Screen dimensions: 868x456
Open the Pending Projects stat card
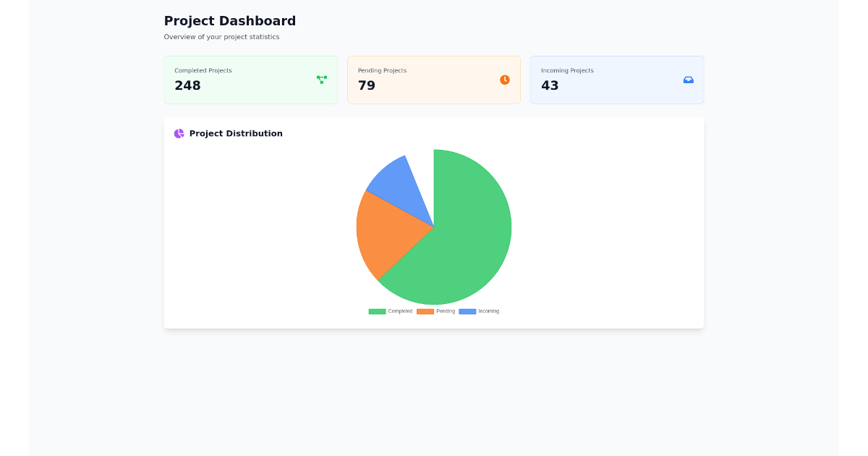pyautogui.click(x=433, y=80)
